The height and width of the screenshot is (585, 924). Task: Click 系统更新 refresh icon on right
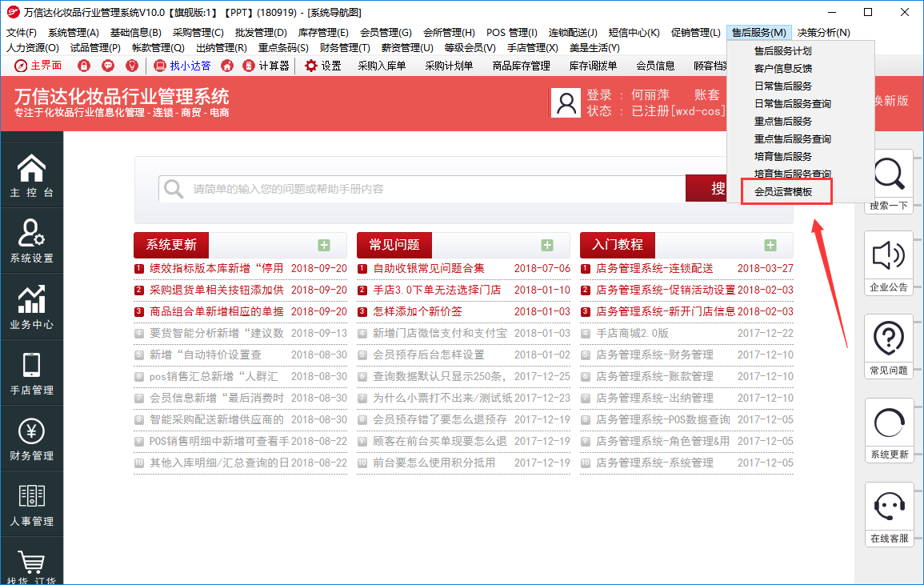coord(890,431)
